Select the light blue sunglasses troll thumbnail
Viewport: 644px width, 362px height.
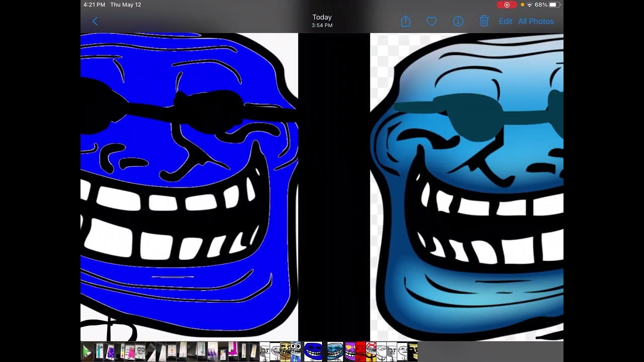click(335, 351)
